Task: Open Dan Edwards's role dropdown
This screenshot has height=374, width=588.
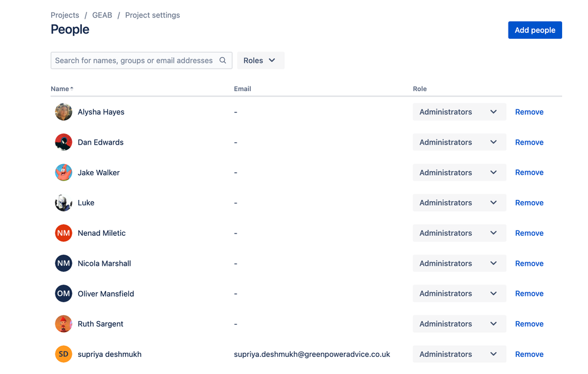Action: pyautogui.click(x=459, y=142)
